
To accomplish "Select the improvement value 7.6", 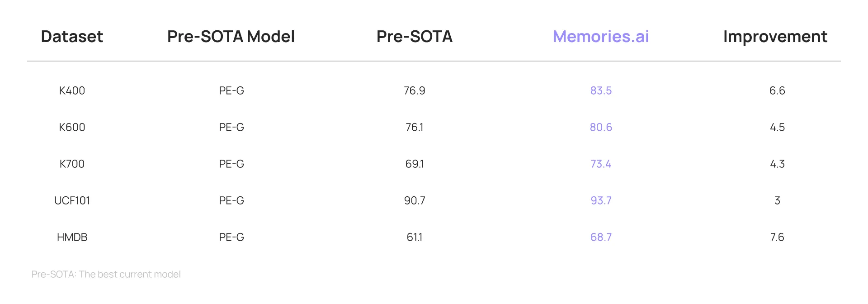I will click(x=777, y=237).
